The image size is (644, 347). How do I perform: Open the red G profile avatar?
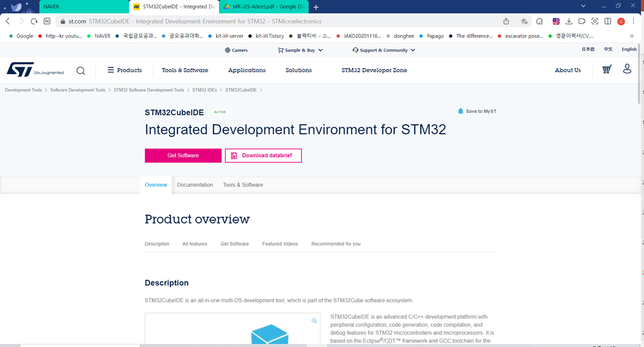point(621,21)
